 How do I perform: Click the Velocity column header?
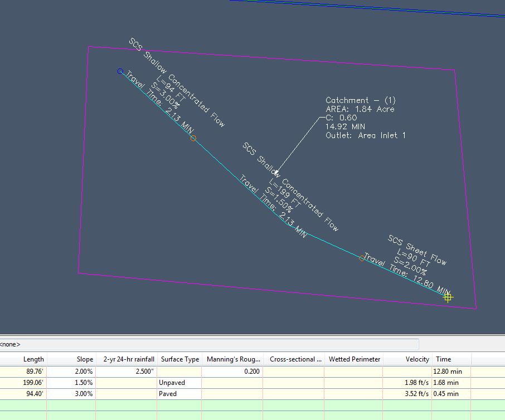click(x=407, y=359)
